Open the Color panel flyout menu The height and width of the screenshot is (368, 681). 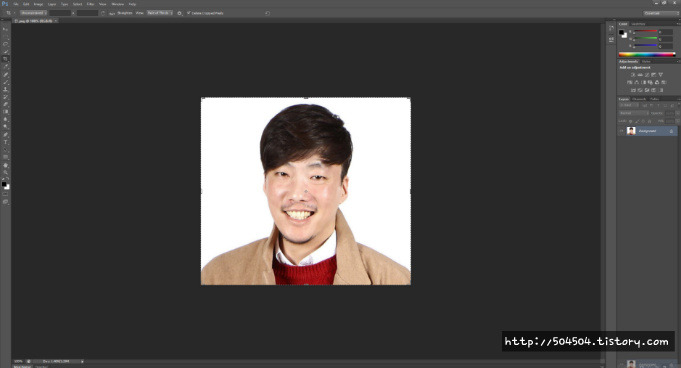[x=678, y=24]
